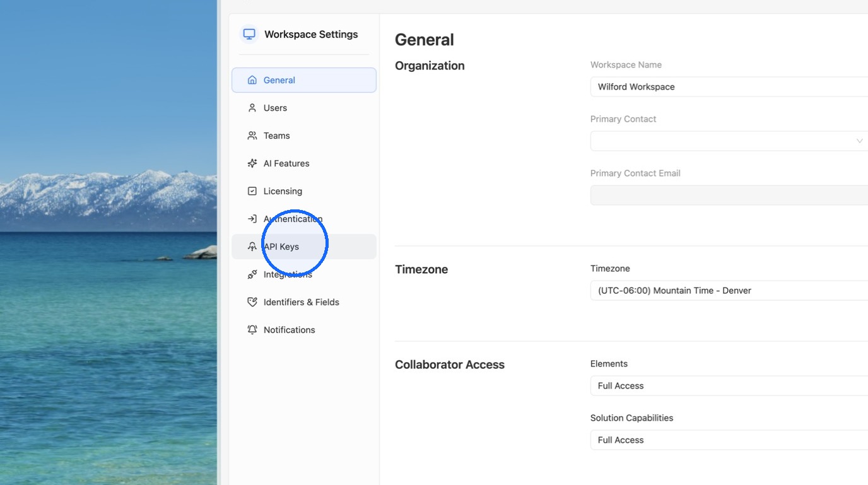The height and width of the screenshot is (485, 868).
Task: Click the Collaborator Access section heading
Action: pyautogui.click(x=450, y=365)
